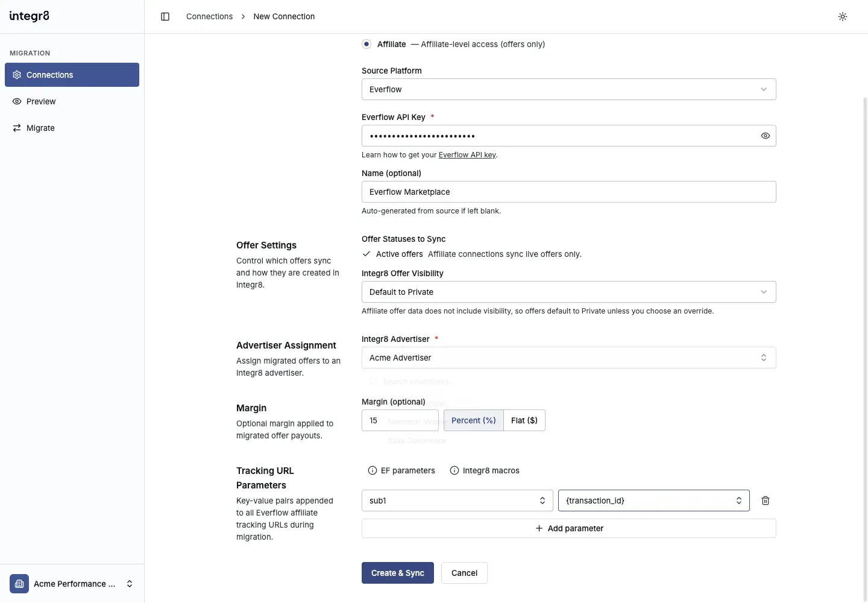Click the integr8 logo

tap(30, 16)
